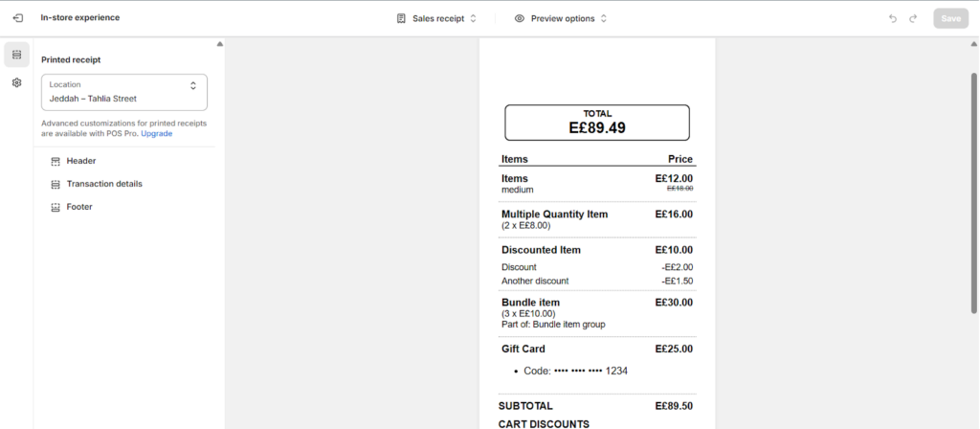Expand the Sales receipt template chevron
This screenshot has height=429, width=980.
(473, 18)
